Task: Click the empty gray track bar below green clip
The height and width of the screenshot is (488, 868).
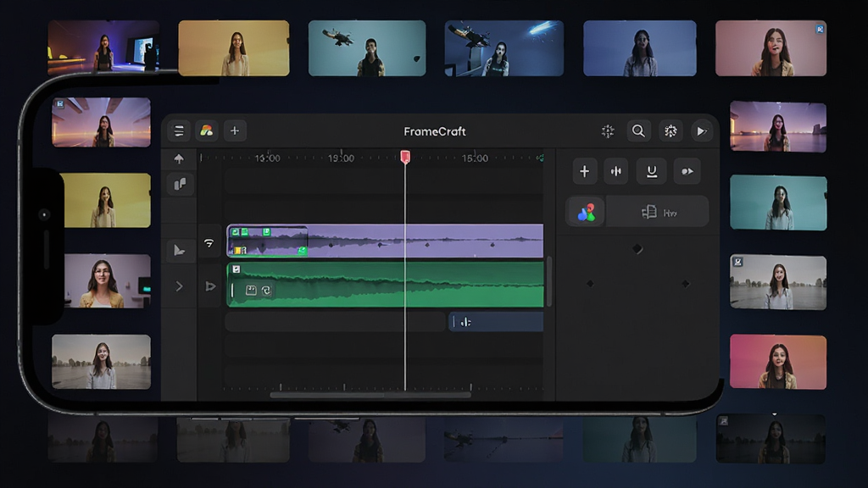Action: (x=335, y=321)
